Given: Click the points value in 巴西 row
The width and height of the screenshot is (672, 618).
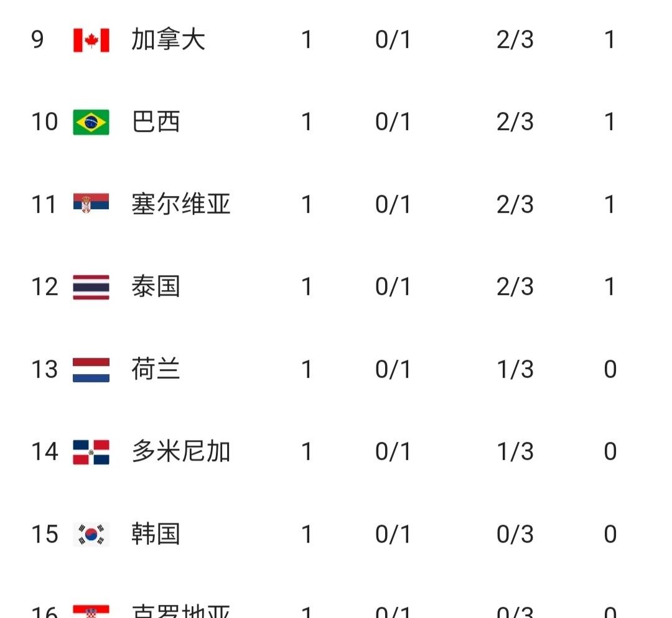Looking at the screenshot, I should [x=610, y=122].
